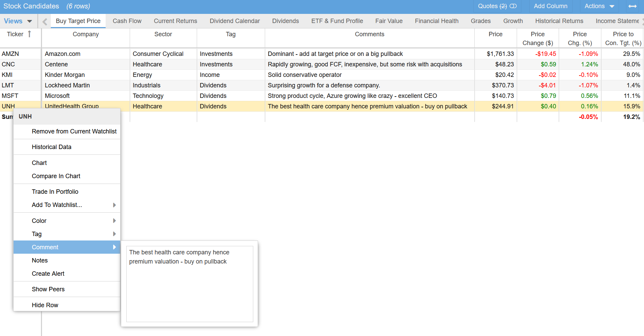Image resolution: width=644 pixels, height=336 pixels.
Task: Click the Kinder Morgan company cell
Action: pyautogui.click(x=86, y=75)
